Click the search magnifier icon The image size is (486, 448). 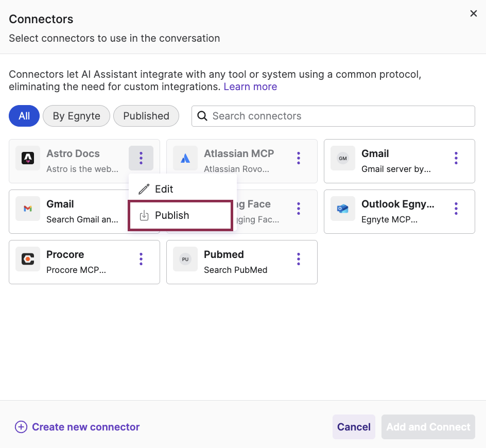pyautogui.click(x=202, y=116)
